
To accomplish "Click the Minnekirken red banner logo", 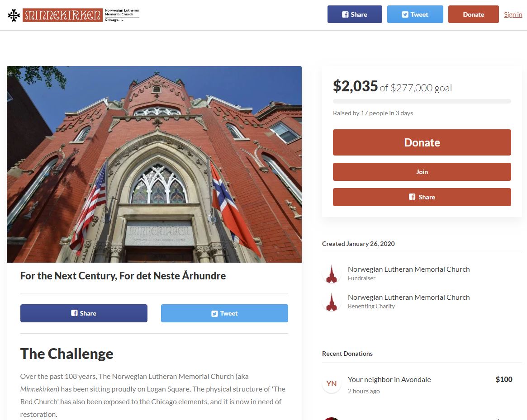I will point(62,15).
